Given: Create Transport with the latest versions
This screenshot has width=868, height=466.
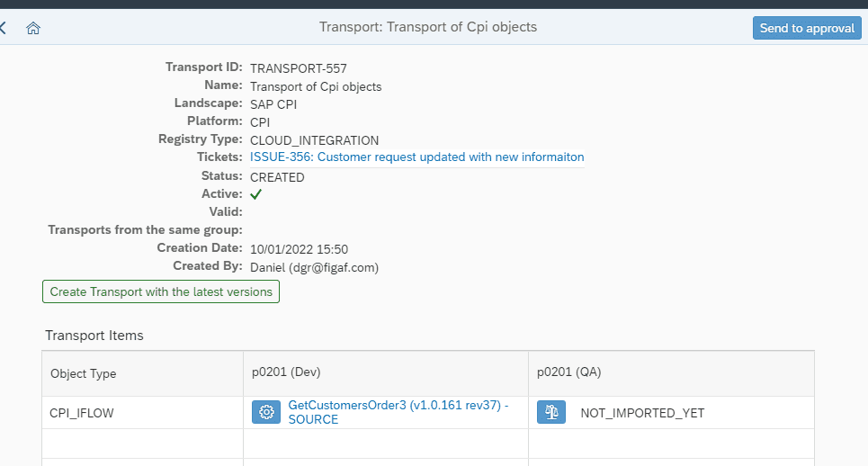Looking at the screenshot, I should click(x=161, y=291).
